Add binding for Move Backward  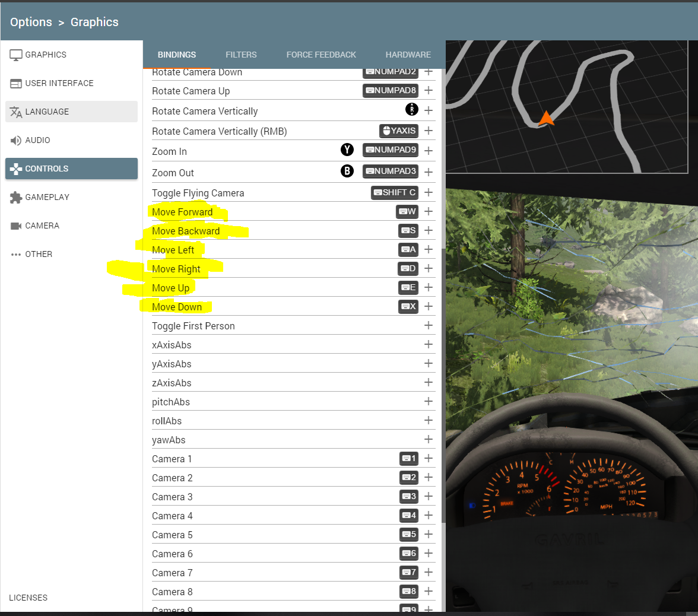pos(429,230)
